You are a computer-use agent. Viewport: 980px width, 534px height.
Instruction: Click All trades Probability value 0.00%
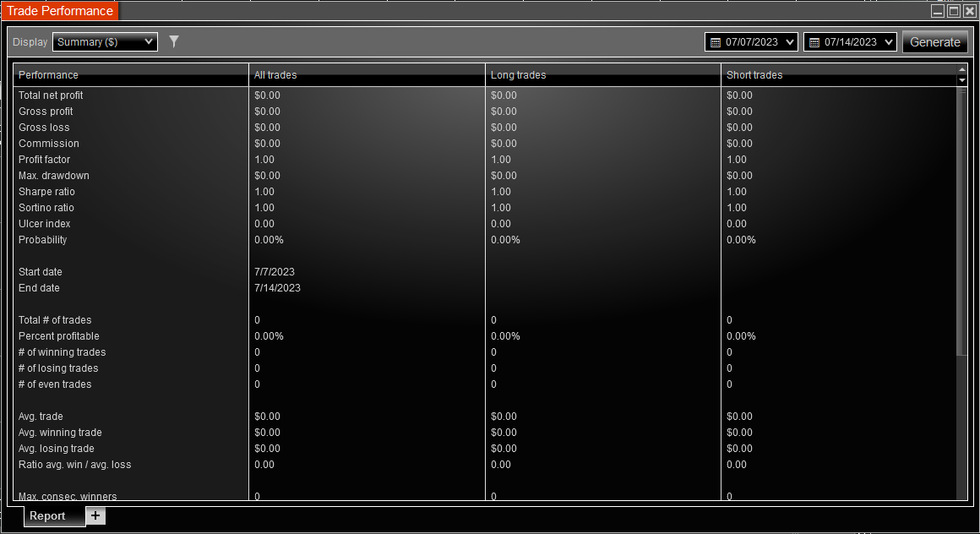269,240
